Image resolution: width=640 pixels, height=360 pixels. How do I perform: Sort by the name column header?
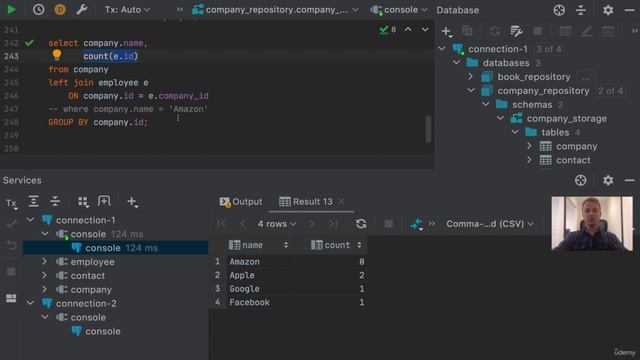[258, 245]
